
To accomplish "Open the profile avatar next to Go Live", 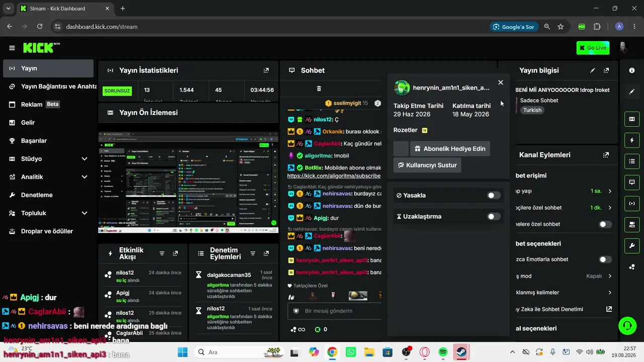I will [x=623, y=48].
